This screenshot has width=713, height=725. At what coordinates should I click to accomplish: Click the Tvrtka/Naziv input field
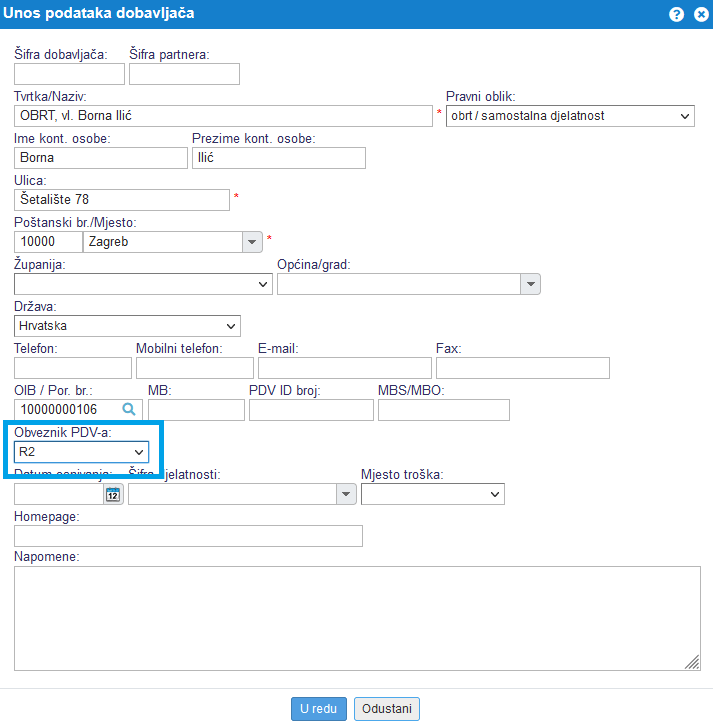point(223,116)
